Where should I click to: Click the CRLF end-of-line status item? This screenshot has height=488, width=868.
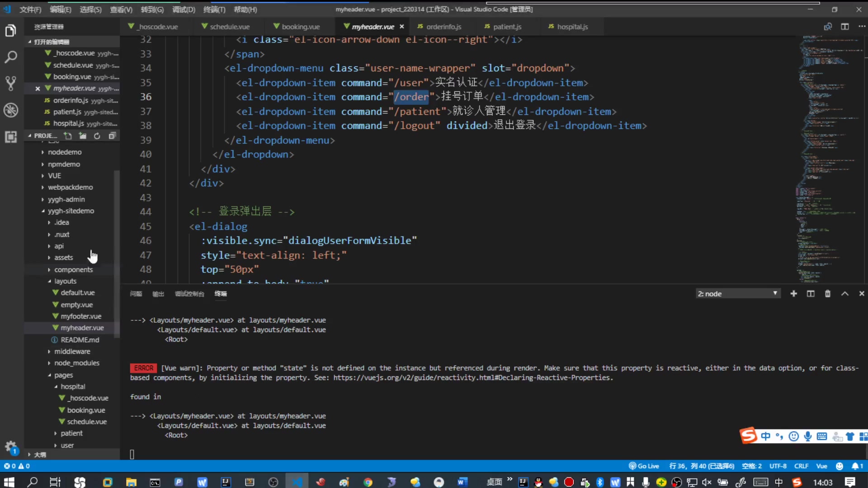801,466
